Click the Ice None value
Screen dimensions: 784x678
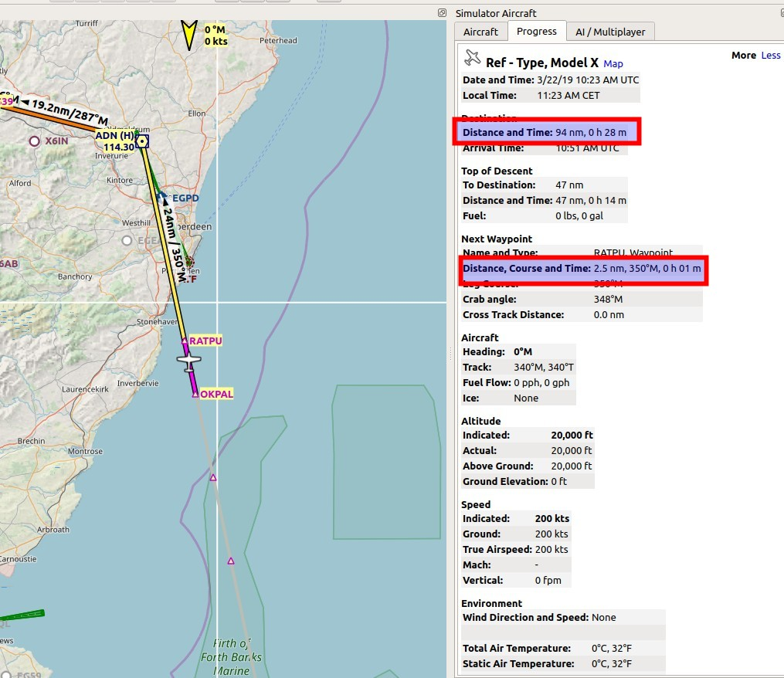[x=526, y=398]
